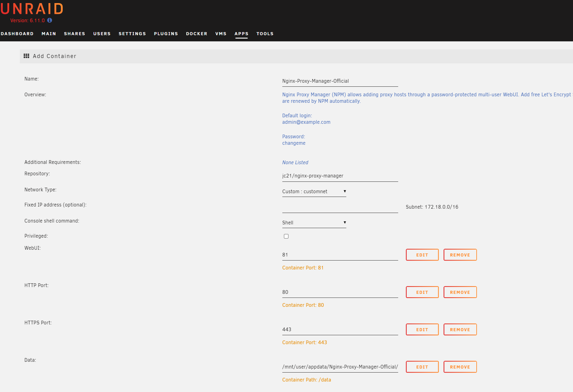Open the Network Type dropdown
The image size is (573, 392).
click(314, 191)
